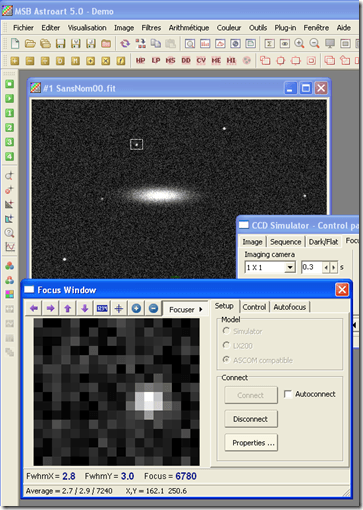Select the Simulator model radio button
This screenshot has width=363, height=510.
coord(226,331)
